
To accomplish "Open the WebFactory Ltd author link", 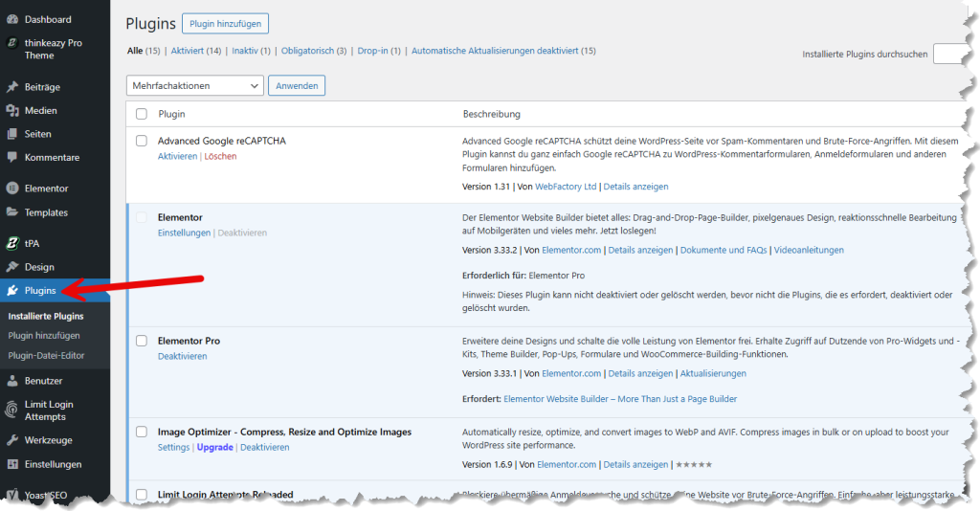I will pos(566,187).
